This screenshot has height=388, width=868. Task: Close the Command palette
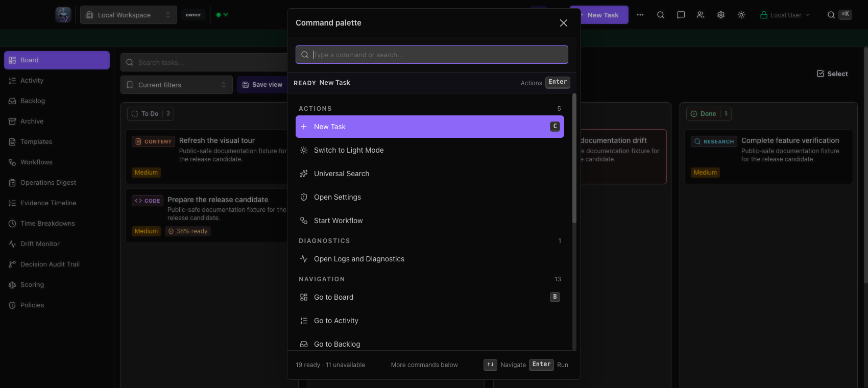click(x=564, y=23)
